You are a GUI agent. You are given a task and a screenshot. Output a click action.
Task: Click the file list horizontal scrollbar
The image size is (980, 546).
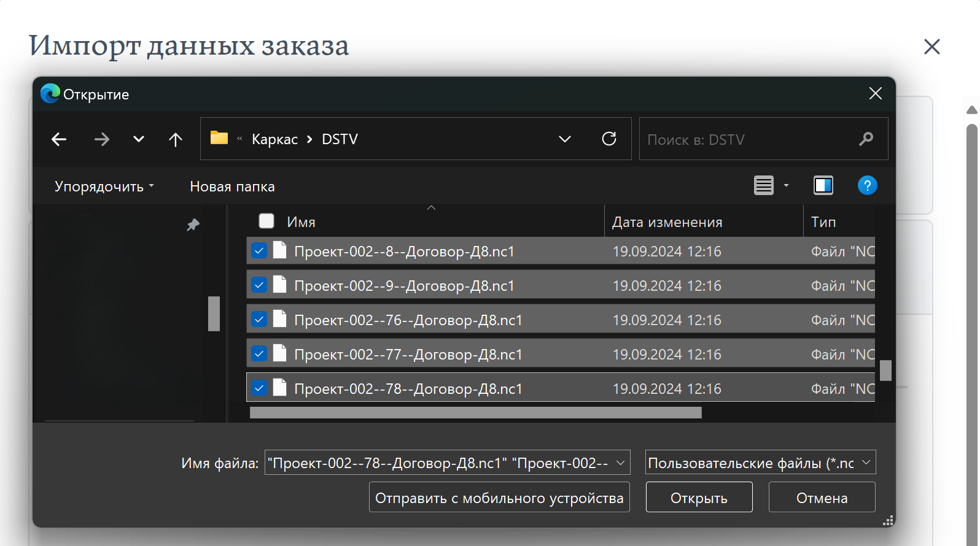coord(476,413)
